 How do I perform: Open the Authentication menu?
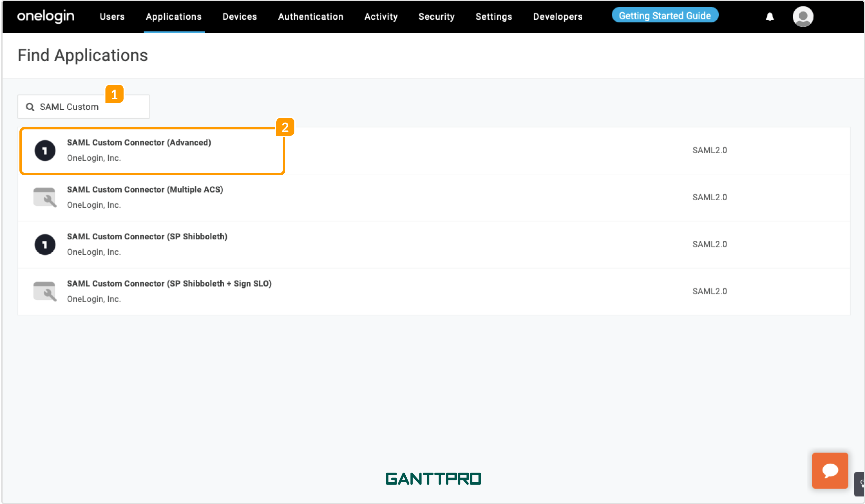pyautogui.click(x=311, y=16)
